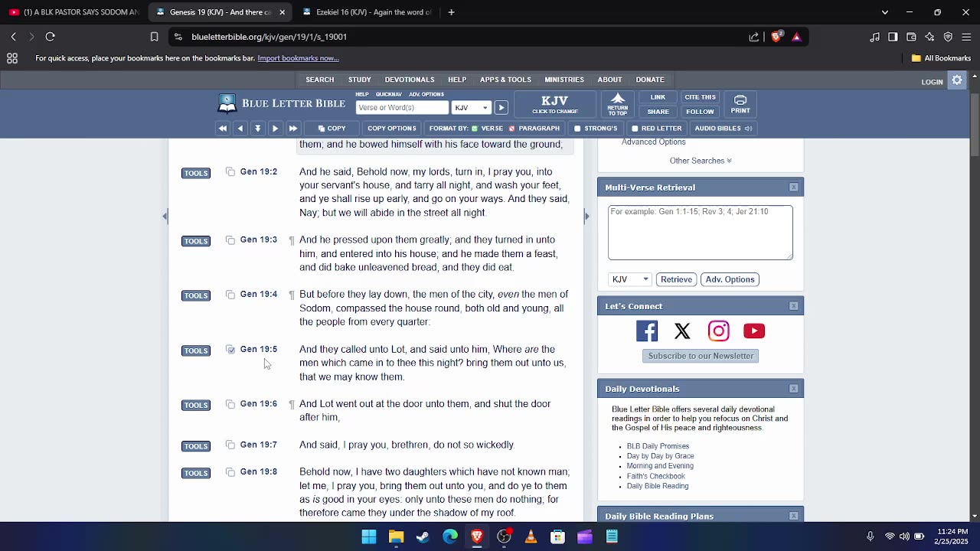Click KJV Click to Change version box
This screenshot has width=980, height=551.
[555, 105]
